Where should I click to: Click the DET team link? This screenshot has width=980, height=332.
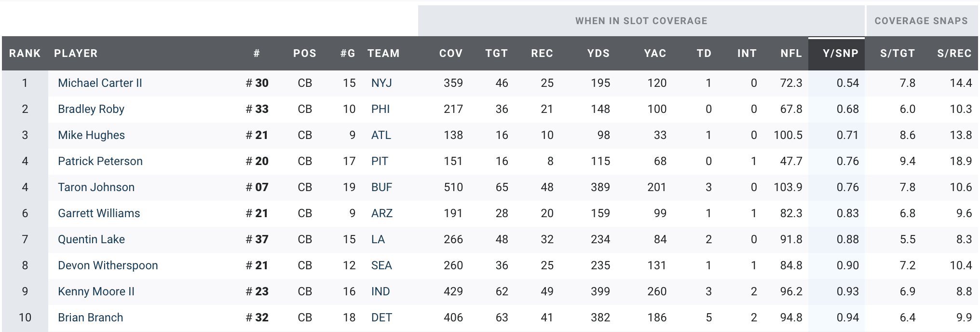pos(381,318)
